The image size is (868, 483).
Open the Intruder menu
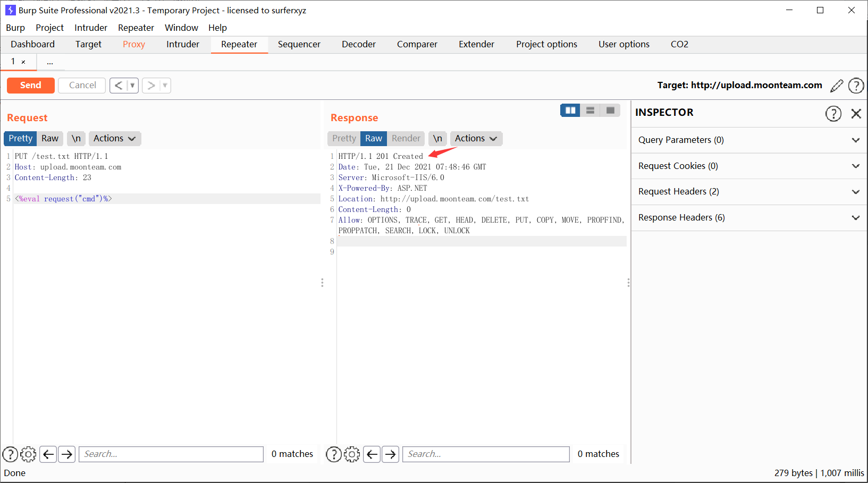pyautogui.click(x=91, y=28)
